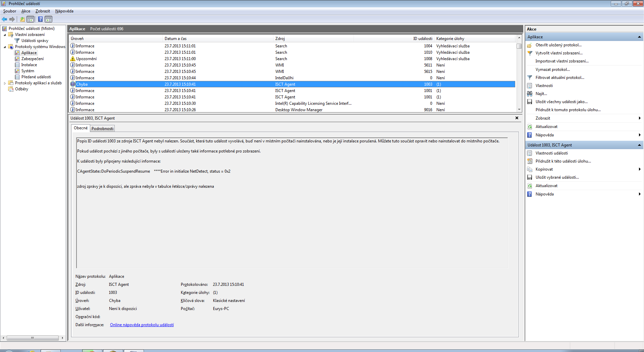Screen dimensions: 644x352
Task: Open the Zobrazit menu in menu bar
Action: click(x=43, y=11)
